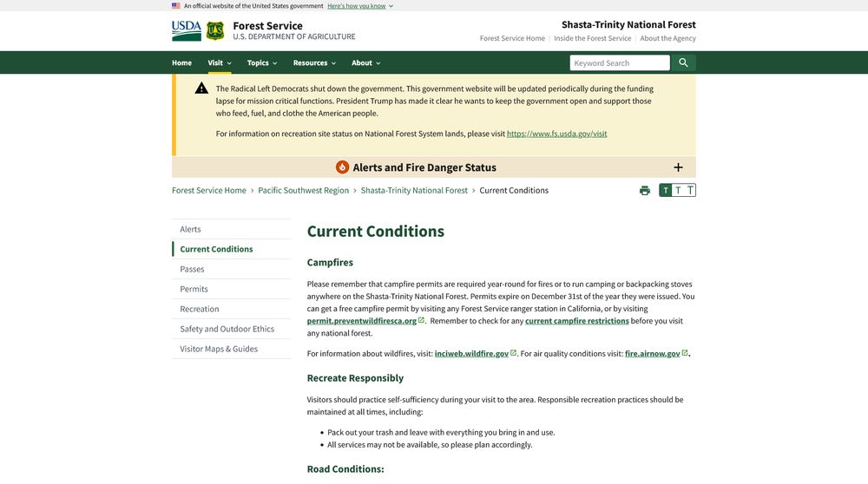
Task: Open Passes in the sidebar
Action: coord(232,269)
